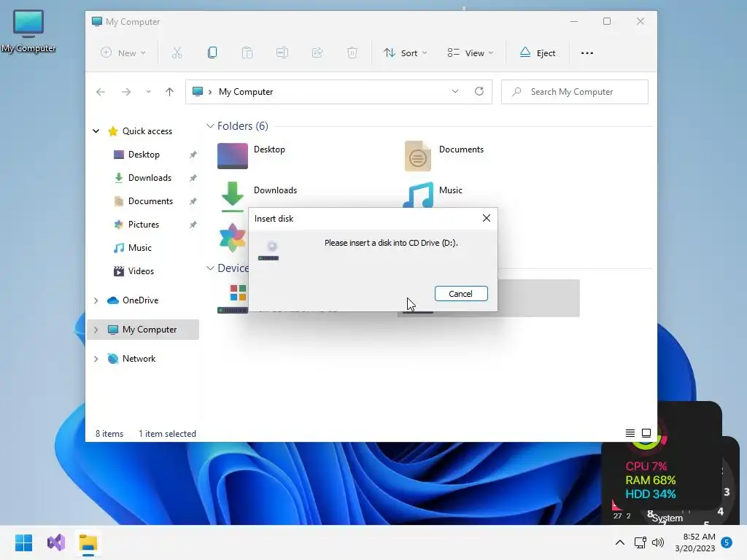Click the Search My Computer field

[x=575, y=92]
